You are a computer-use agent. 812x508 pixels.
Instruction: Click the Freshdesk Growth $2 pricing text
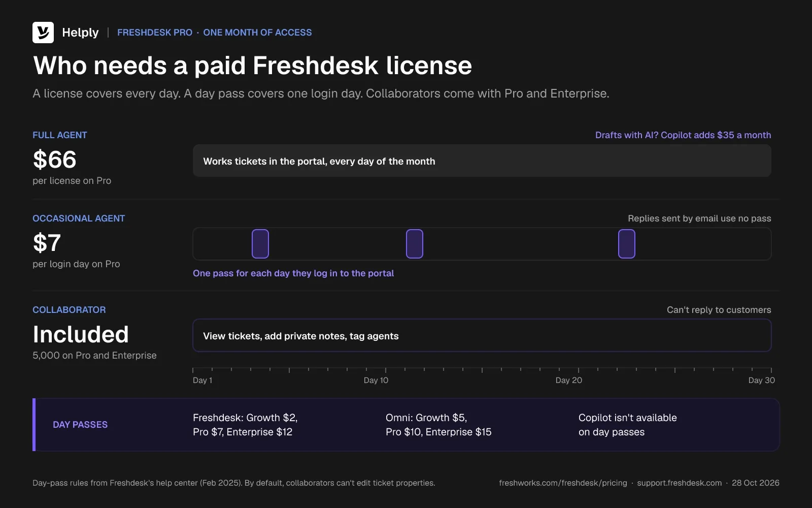[245, 425]
